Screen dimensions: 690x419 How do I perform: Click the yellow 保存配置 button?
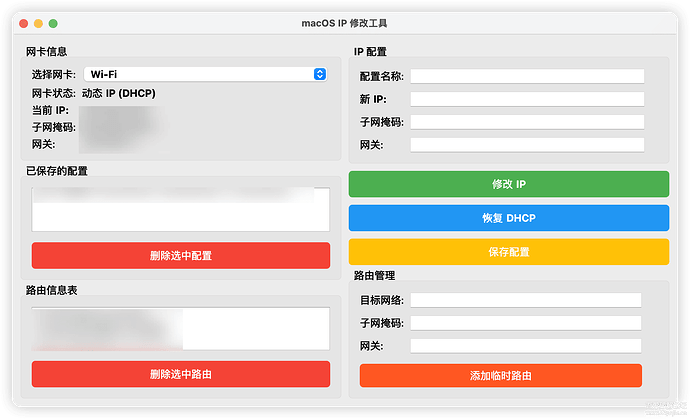[509, 252]
